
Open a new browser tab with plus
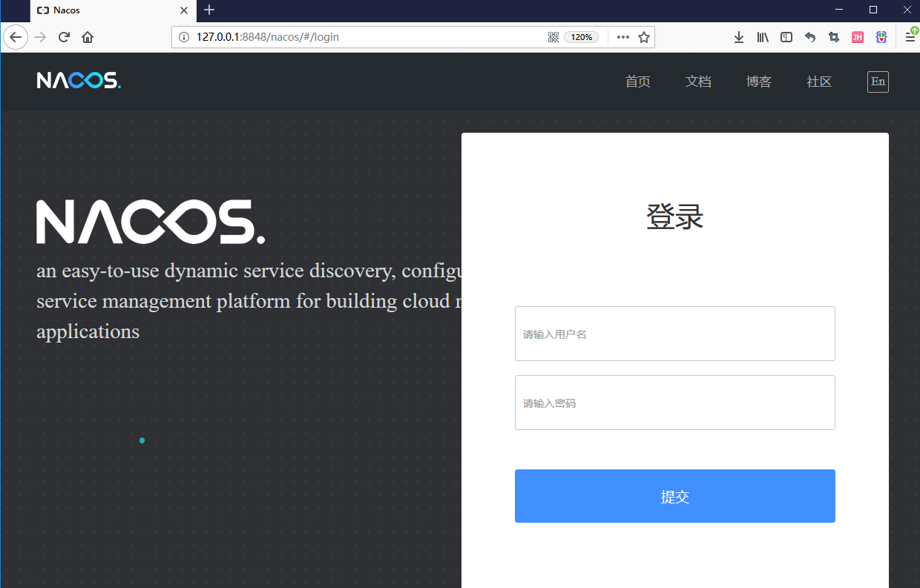coord(209,10)
